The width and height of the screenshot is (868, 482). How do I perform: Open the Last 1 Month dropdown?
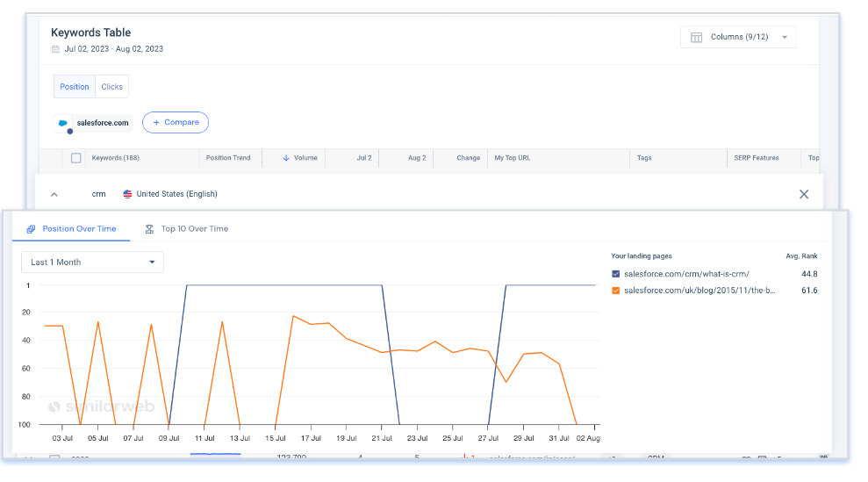[x=92, y=263]
